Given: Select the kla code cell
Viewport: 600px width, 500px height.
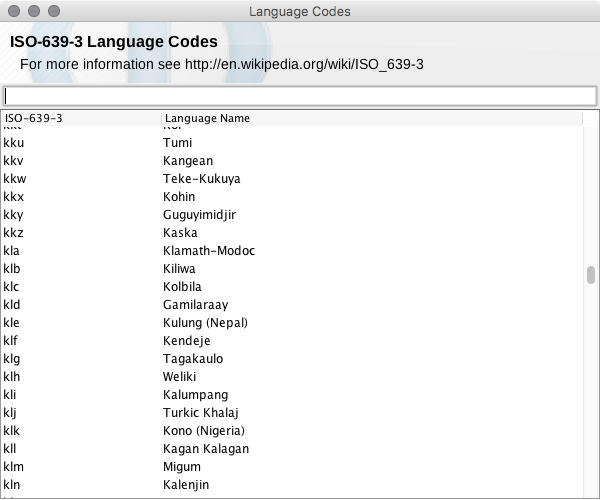Looking at the screenshot, I should click(11, 251).
